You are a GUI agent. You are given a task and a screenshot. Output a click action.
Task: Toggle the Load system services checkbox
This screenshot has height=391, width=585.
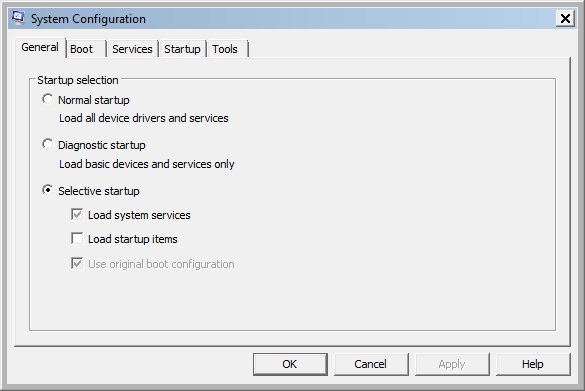[77, 215]
